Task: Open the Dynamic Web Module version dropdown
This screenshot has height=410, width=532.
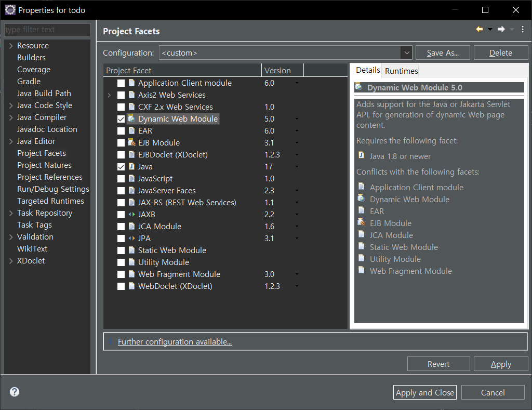Action: 297,119
